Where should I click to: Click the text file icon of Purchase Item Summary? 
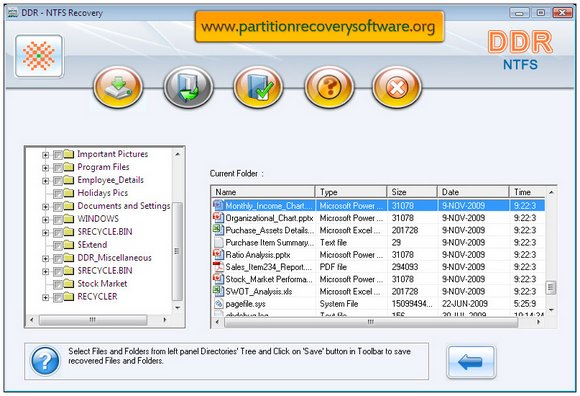[218, 242]
